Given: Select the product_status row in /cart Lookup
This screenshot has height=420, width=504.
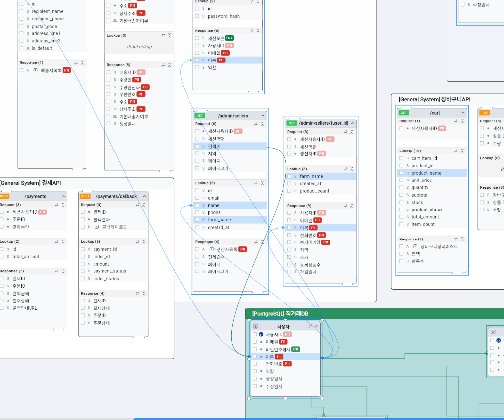Looking at the screenshot, I should click(x=432, y=210).
